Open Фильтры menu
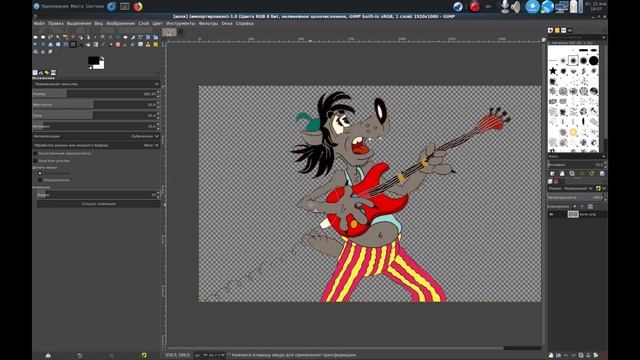This screenshot has height=360, width=640. point(208,24)
